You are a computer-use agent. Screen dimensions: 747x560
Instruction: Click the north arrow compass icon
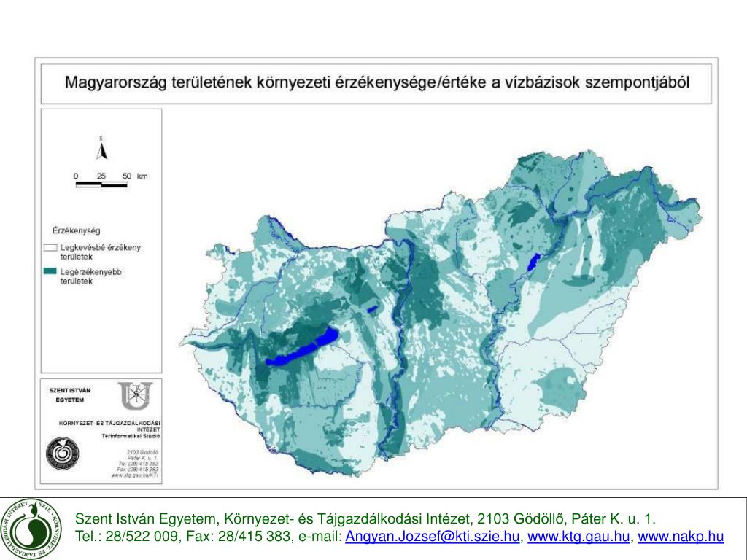point(102,149)
